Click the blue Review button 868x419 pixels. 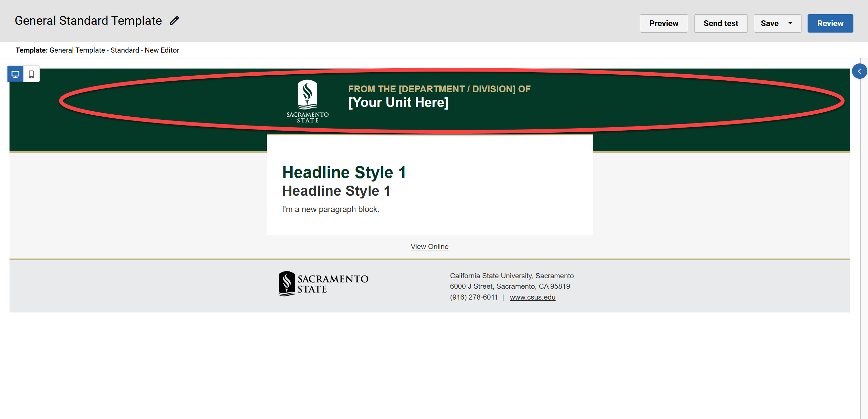[830, 23]
